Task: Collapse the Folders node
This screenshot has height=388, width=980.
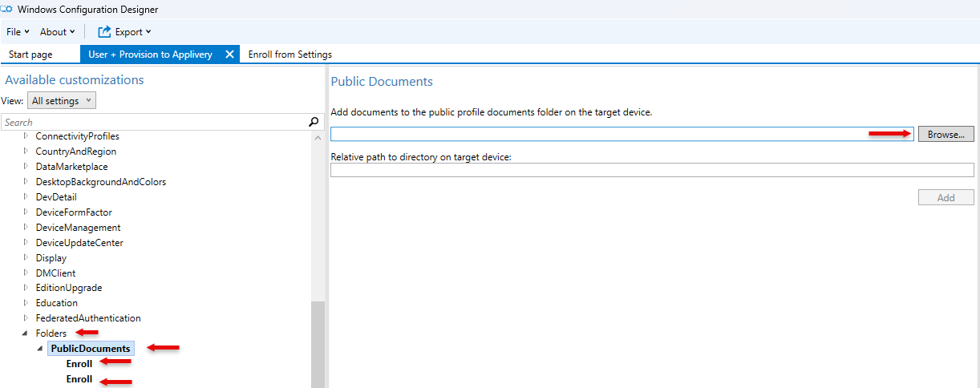Action: coord(26,333)
